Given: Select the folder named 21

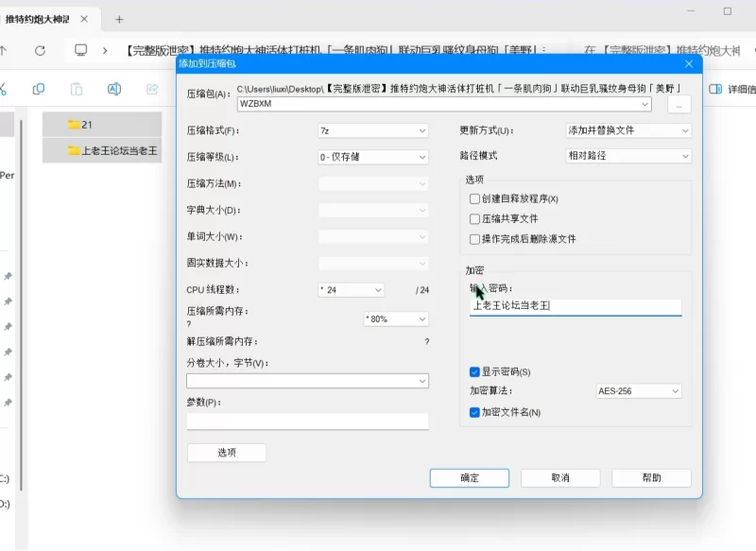Looking at the screenshot, I should click(102, 125).
